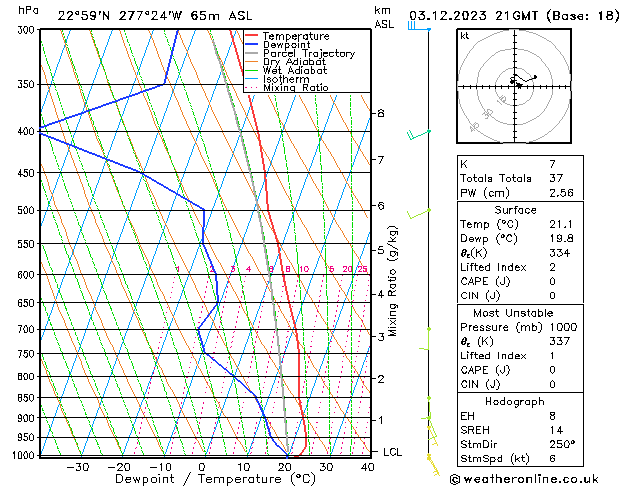Click the 5 km altitude tick label
Screen dimensions: 629x486
pos(380,250)
